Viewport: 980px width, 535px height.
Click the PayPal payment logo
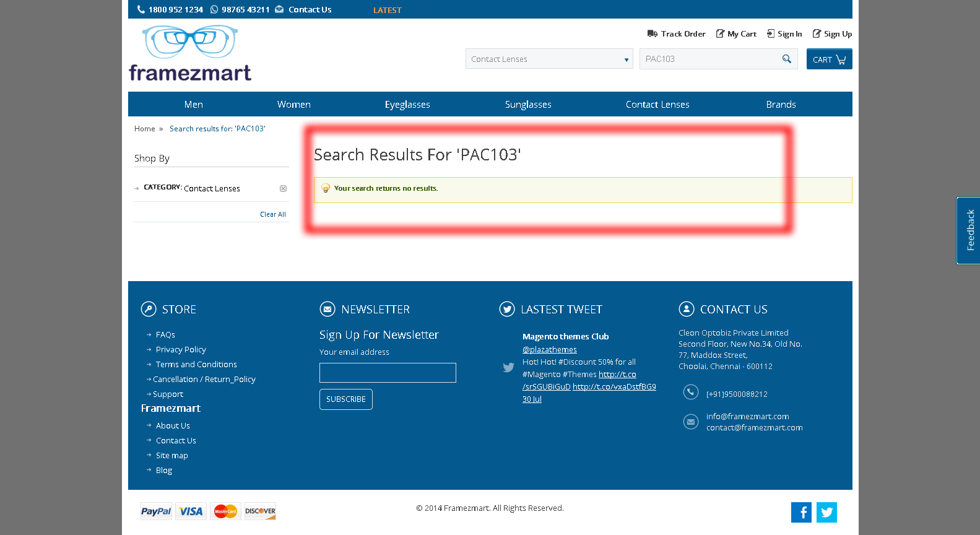(x=156, y=511)
